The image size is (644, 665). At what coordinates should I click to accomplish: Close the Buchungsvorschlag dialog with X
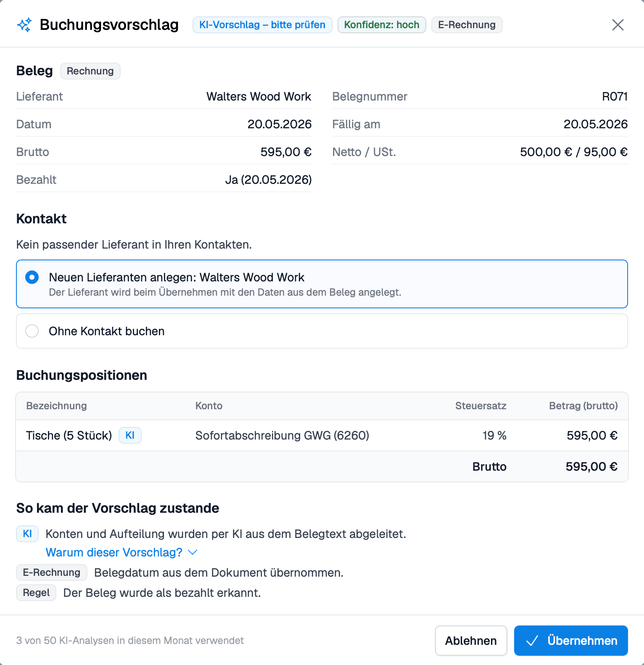point(618,25)
